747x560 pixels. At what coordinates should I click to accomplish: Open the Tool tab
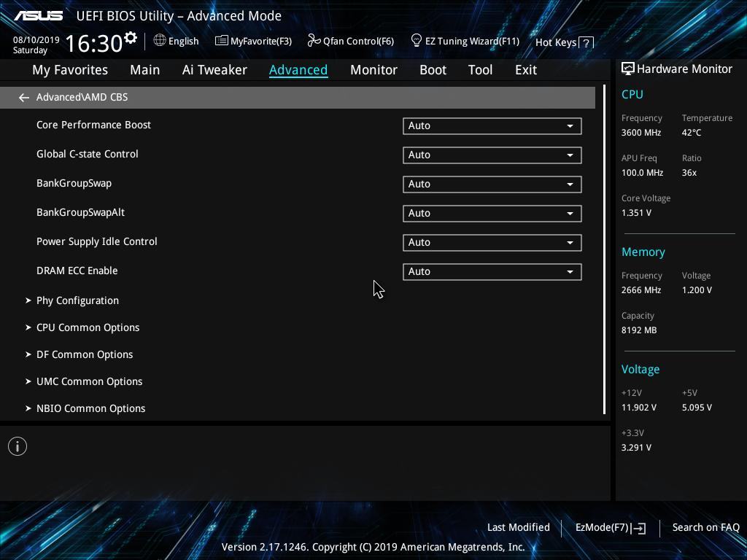pyautogui.click(x=480, y=70)
